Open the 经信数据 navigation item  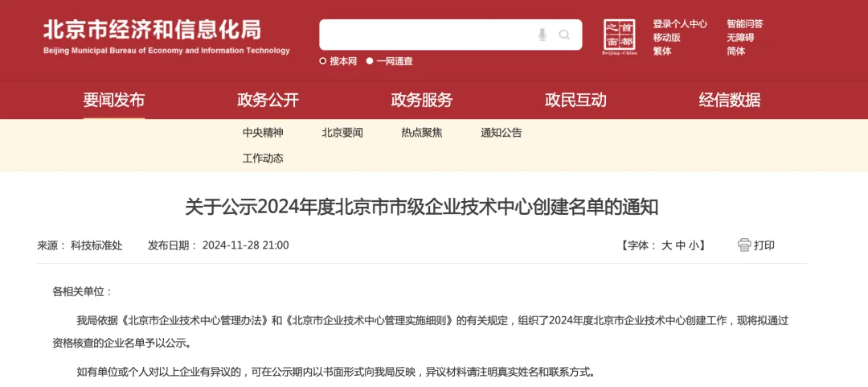(730, 101)
